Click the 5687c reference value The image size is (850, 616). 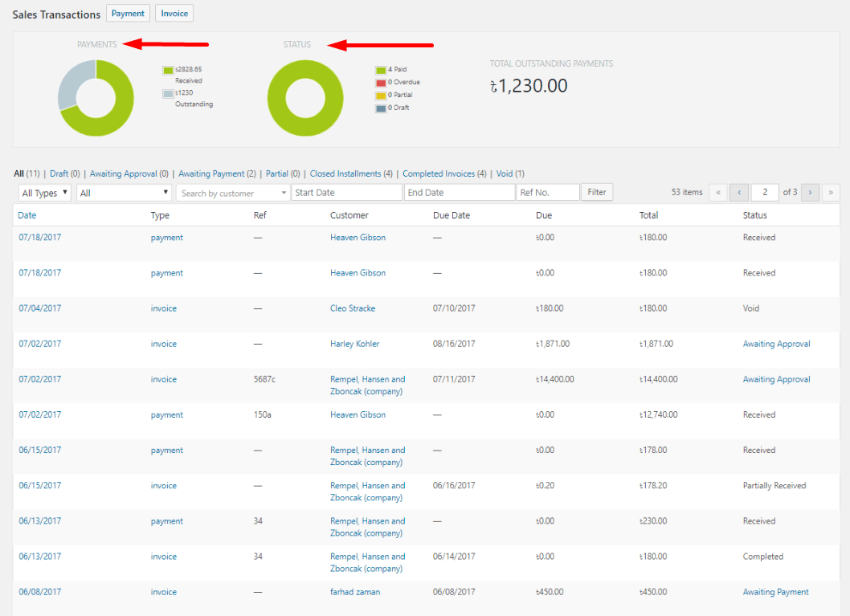tap(264, 379)
